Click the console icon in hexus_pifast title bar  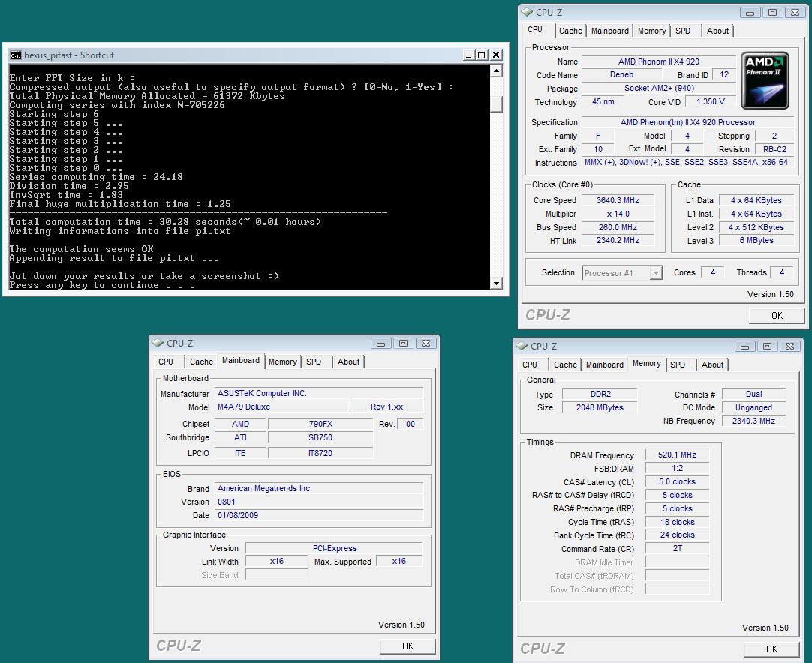tap(16, 55)
